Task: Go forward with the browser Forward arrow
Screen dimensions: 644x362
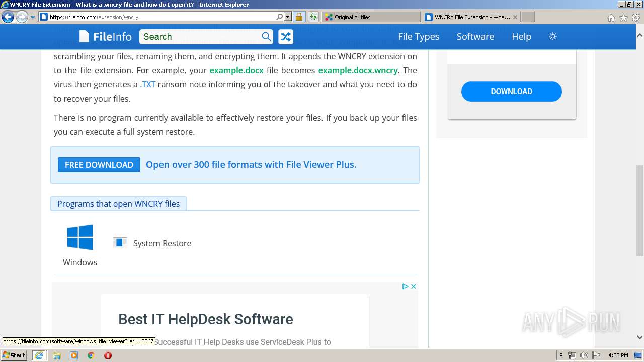Action: click(x=22, y=17)
